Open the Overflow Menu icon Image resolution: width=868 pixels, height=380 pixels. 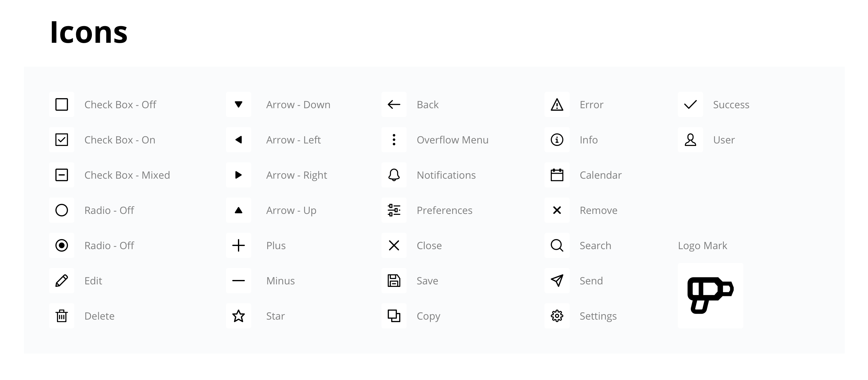coord(394,140)
